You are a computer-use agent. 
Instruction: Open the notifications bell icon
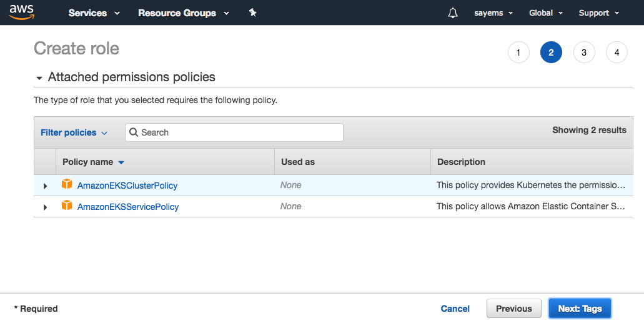[453, 12]
